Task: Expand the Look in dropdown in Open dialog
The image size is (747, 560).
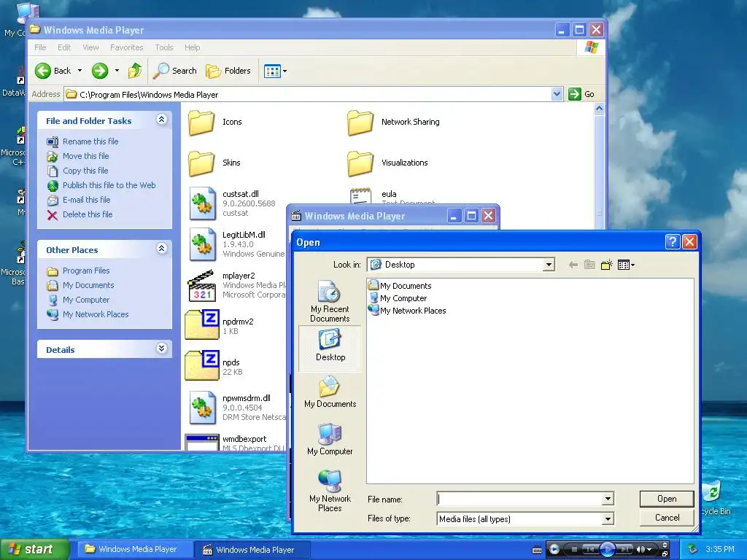Action: click(549, 265)
